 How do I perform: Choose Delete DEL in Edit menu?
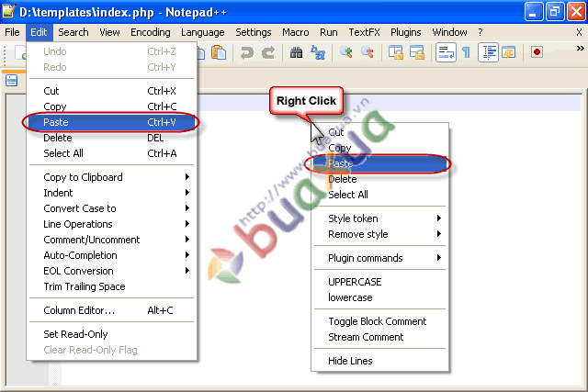(112, 138)
